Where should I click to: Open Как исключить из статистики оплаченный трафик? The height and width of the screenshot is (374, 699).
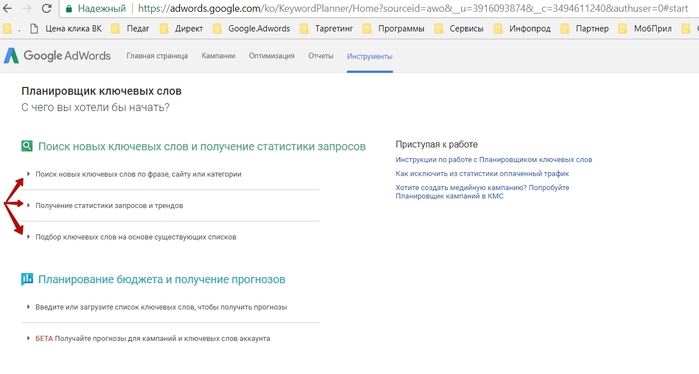(x=482, y=173)
